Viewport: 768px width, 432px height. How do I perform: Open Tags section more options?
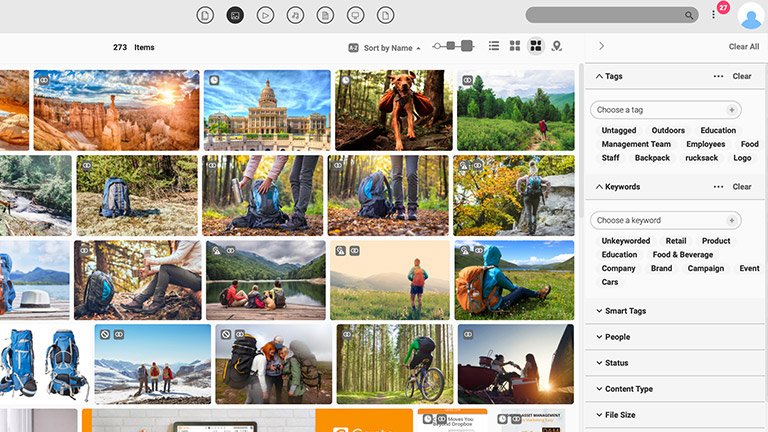[x=718, y=76]
